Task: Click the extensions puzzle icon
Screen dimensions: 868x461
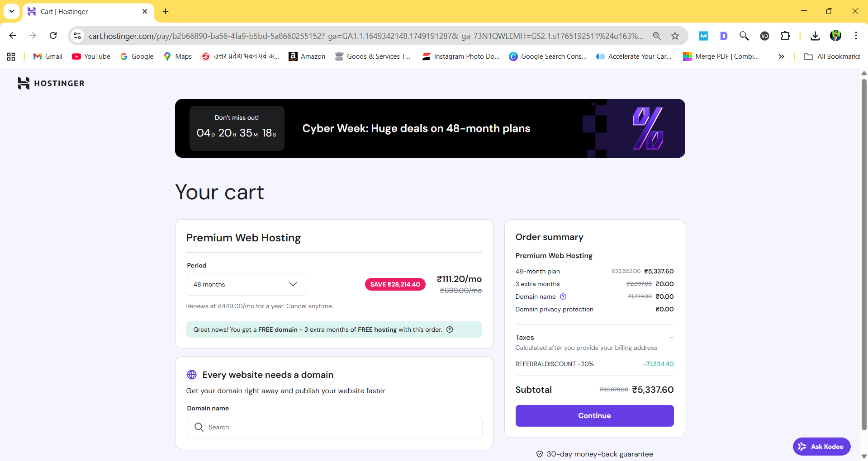Action: 786,35
